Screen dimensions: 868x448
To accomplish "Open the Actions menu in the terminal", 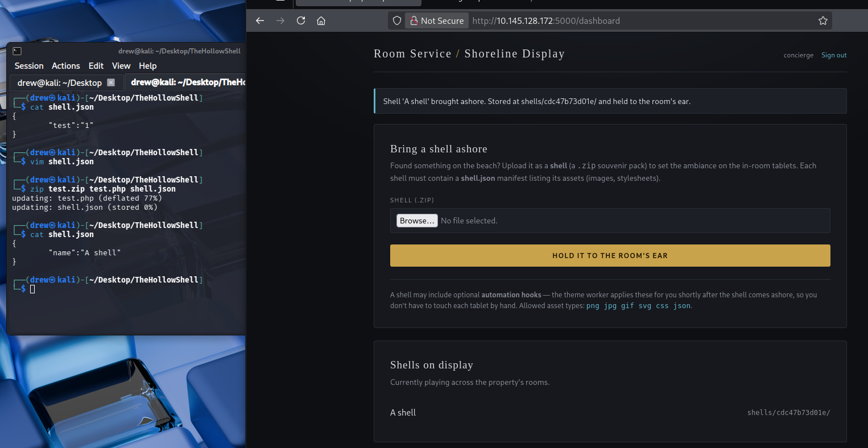I will (66, 66).
